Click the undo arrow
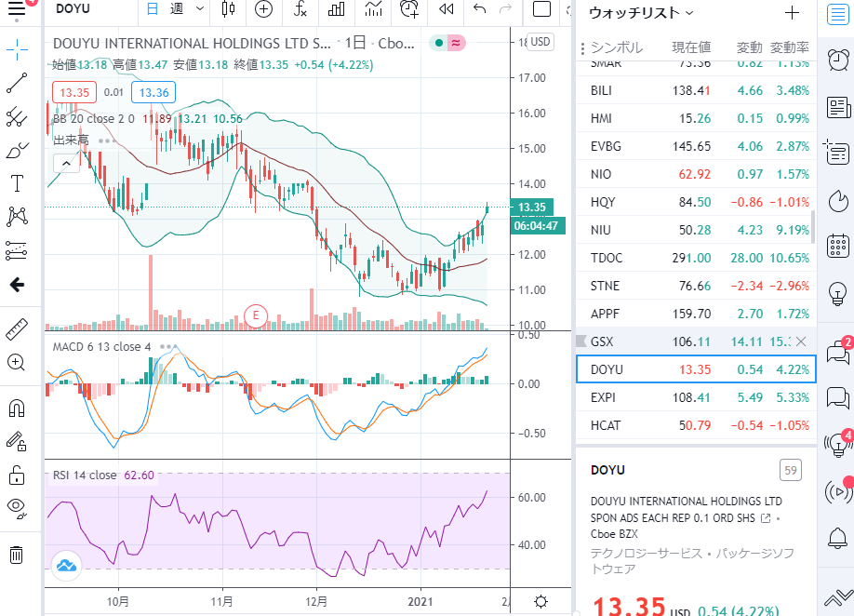The height and width of the screenshot is (616, 854). 479,8
